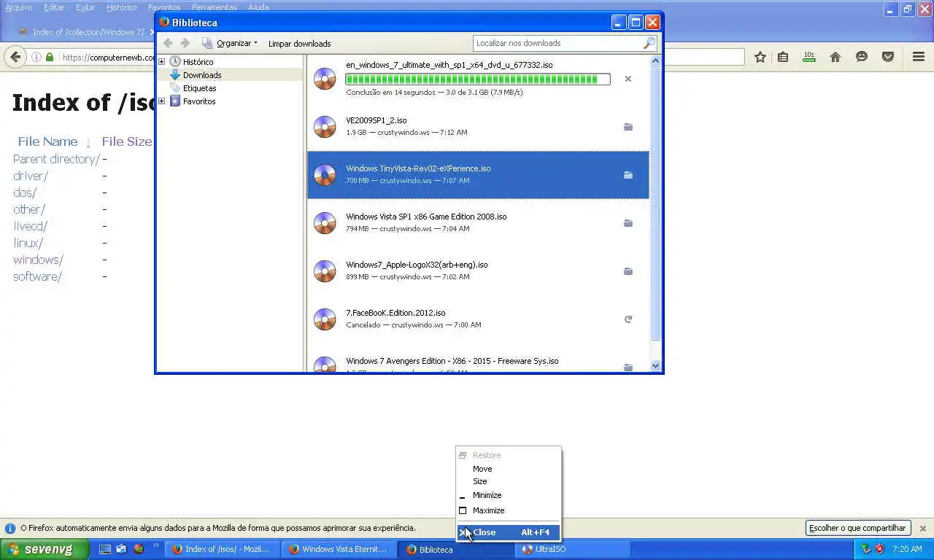Open the Arquivo menu
The width and height of the screenshot is (934, 560).
[x=19, y=7]
